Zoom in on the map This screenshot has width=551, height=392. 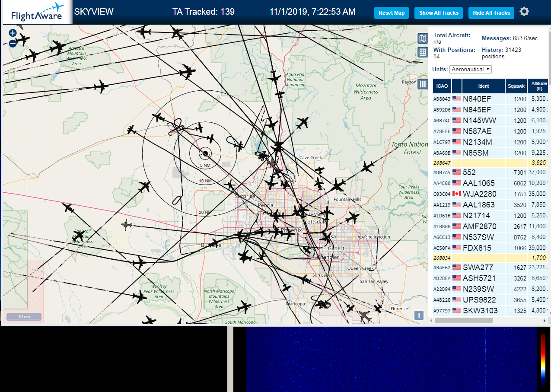pos(13,33)
